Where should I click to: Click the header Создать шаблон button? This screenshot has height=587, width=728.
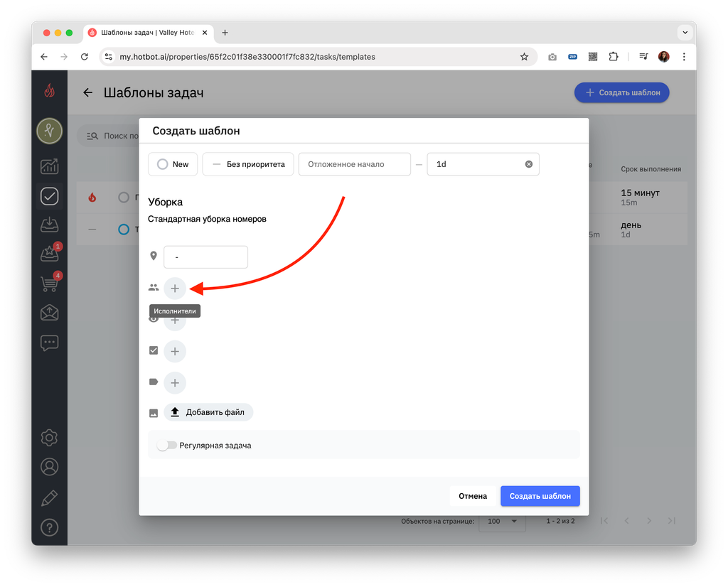point(621,93)
